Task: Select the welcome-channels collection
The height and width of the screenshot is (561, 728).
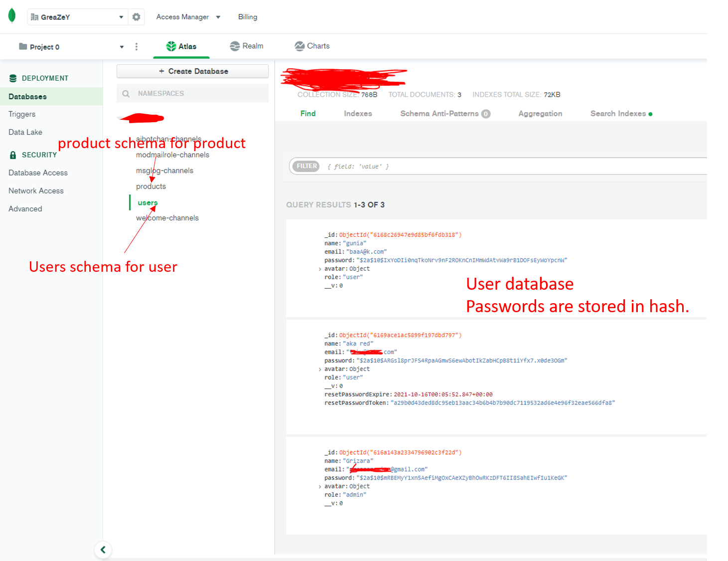Action: coord(167,218)
